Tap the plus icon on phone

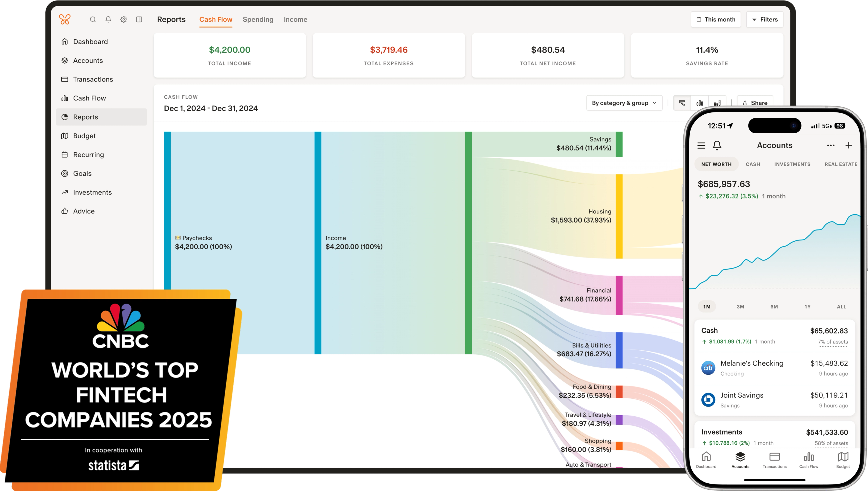848,145
